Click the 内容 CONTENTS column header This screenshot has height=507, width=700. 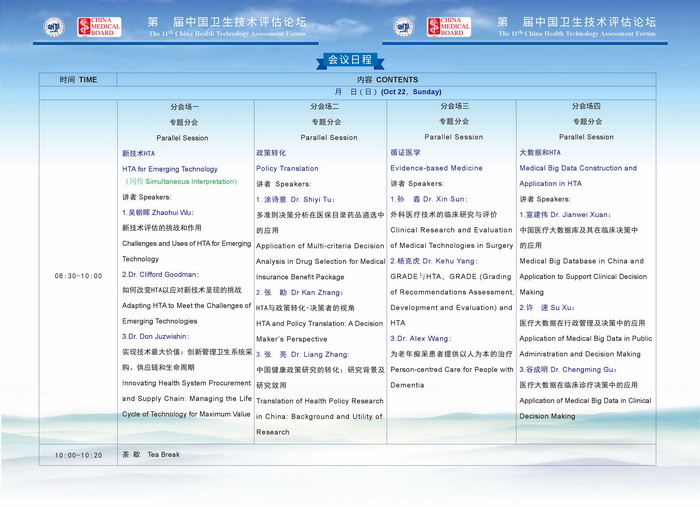387,80
